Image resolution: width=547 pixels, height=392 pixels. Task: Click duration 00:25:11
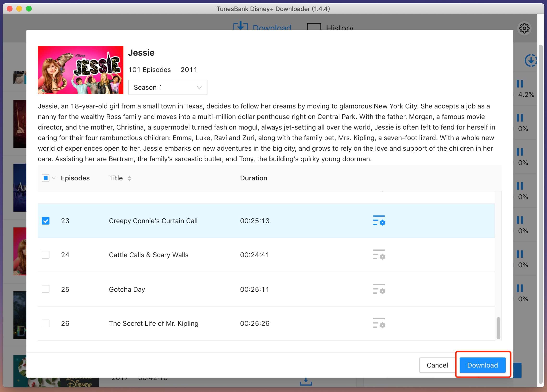[x=255, y=289]
